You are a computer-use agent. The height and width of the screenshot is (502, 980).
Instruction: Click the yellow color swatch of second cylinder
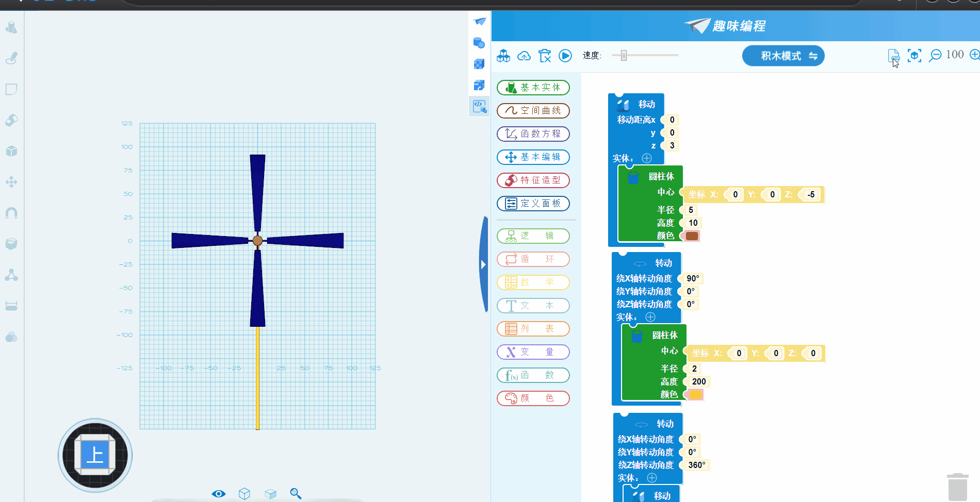(x=695, y=395)
